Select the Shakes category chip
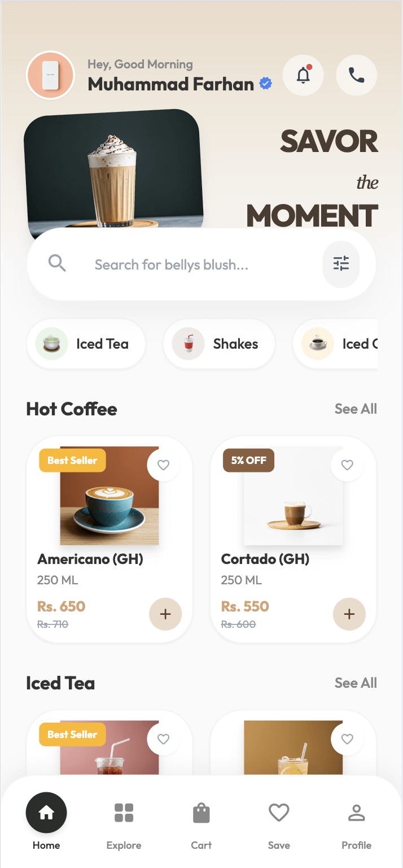This screenshot has width=403, height=868. click(x=218, y=344)
